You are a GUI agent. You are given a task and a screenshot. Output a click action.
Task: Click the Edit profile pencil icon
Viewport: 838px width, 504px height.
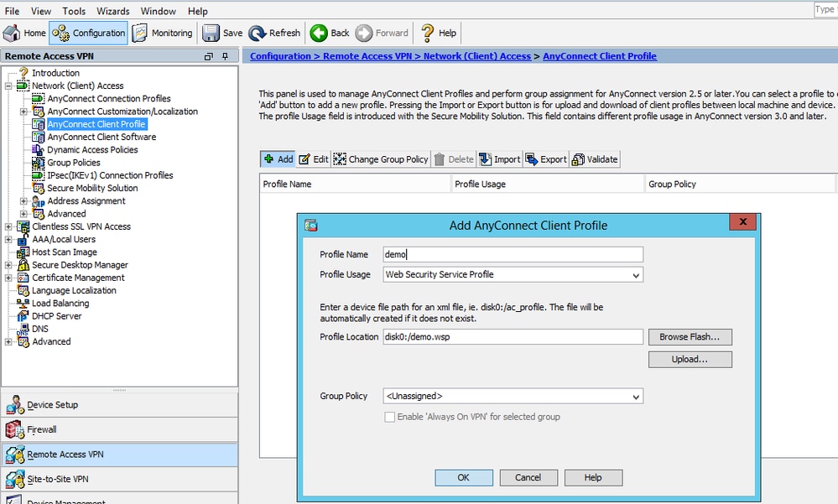click(x=304, y=159)
